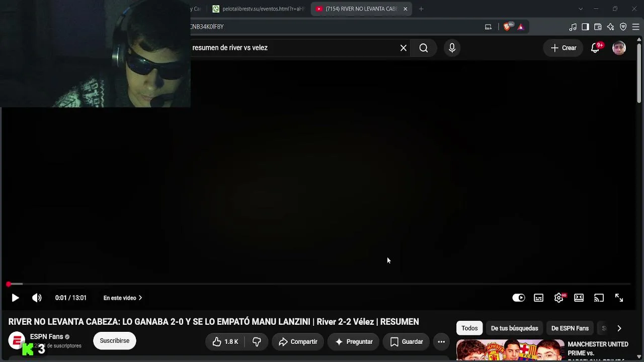Select the "Todos" filter chip

469,328
